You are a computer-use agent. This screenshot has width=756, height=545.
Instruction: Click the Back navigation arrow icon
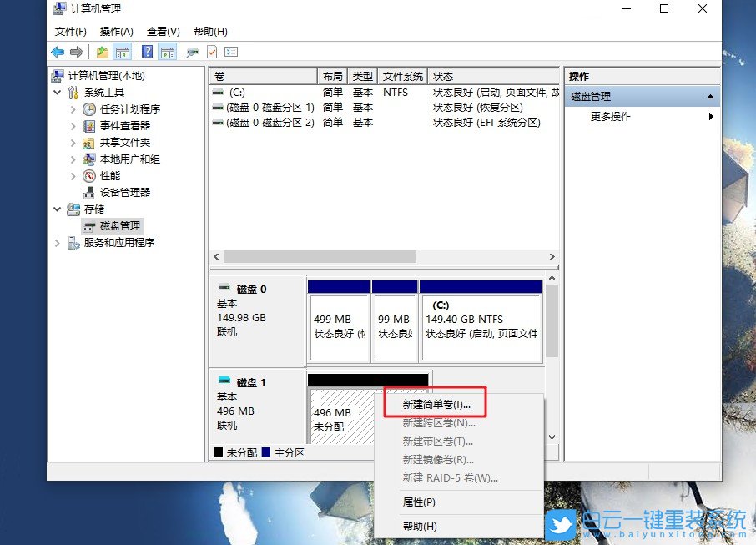(58, 51)
